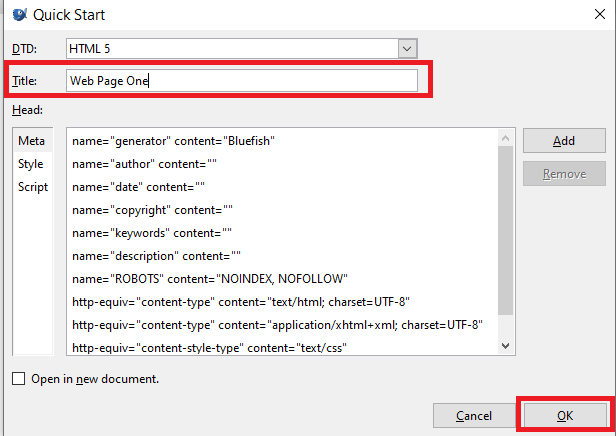Confirm with the OK button
This screenshot has height=436, width=616.
point(563,415)
